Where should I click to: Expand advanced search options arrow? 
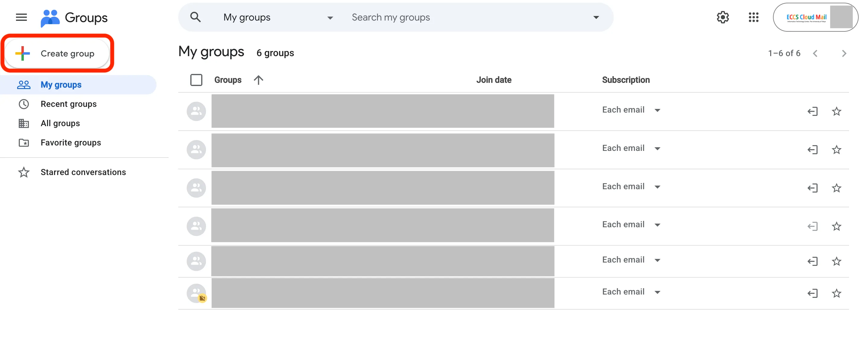click(x=596, y=17)
